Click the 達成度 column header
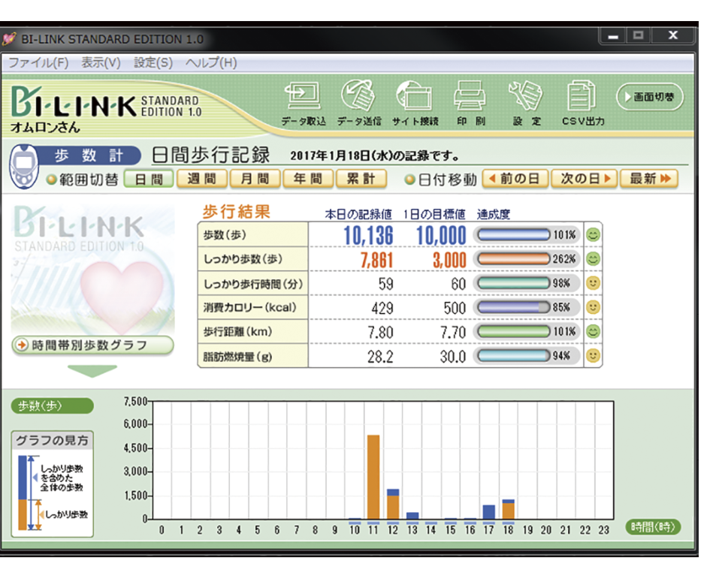 tap(493, 214)
